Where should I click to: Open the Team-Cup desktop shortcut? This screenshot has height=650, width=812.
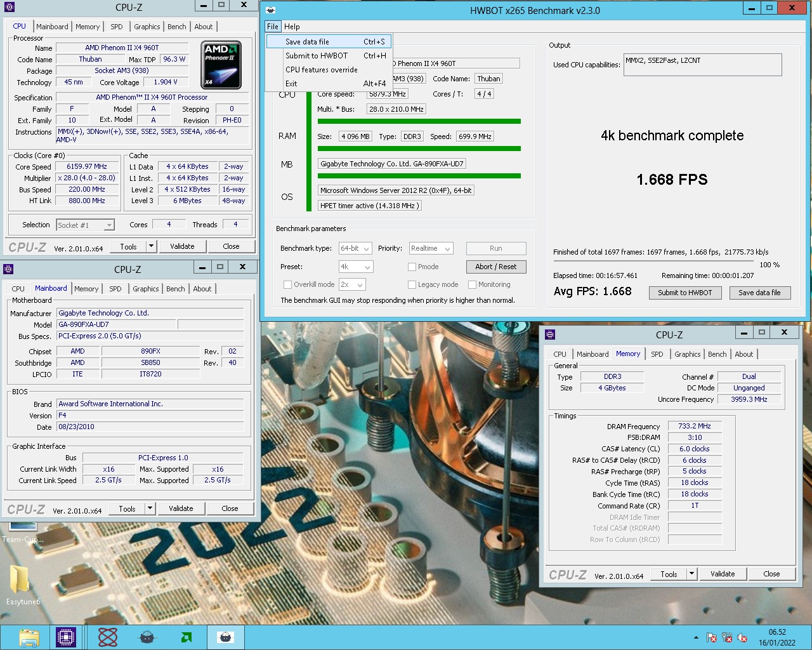(x=23, y=532)
